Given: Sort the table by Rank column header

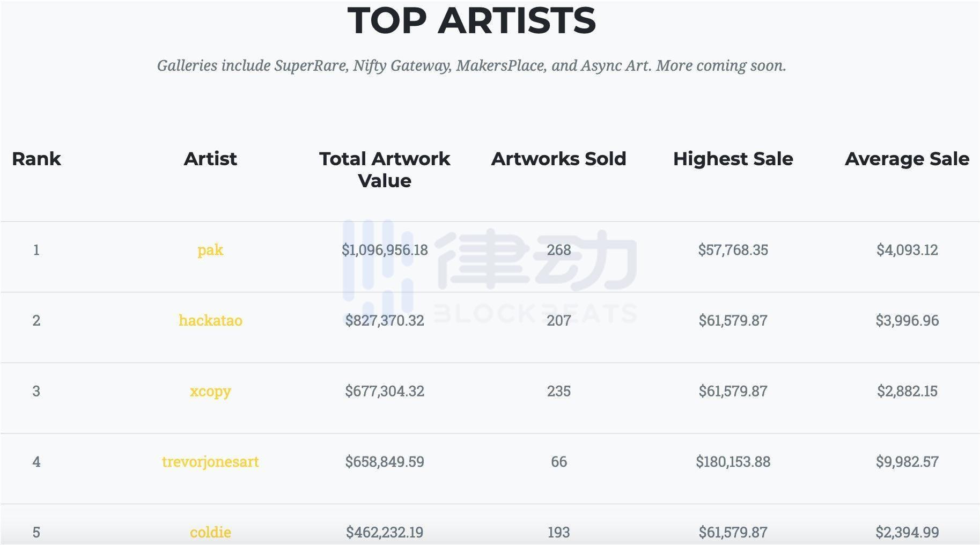Looking at the screenshot, I should 36,159.
